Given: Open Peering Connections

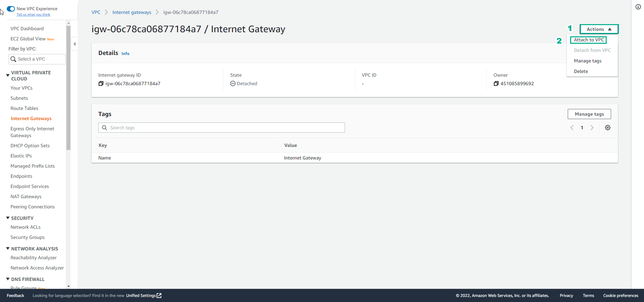Looking at the screenshot, I should coord(33,207).
